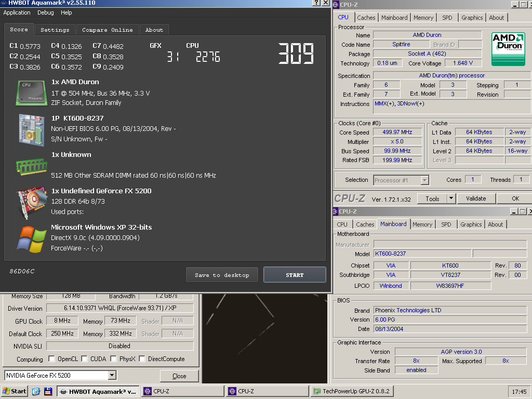Switch to the Compare Online tab
Image resolution: width=532 pixels, height=399 pixels.
point(108,30)
